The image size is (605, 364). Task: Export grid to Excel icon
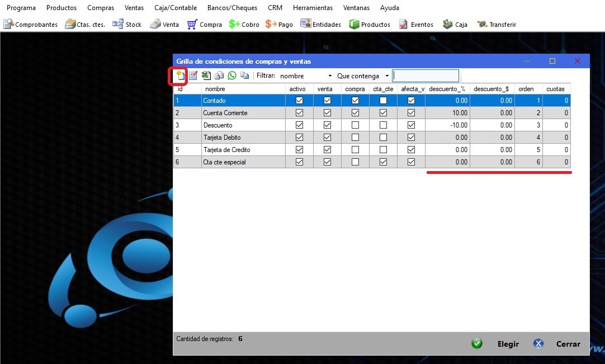pos(206,75)
